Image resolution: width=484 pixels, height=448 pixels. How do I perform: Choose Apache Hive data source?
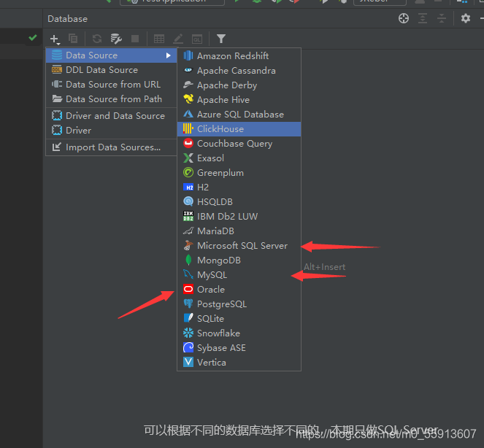click(x=239, y=100)
